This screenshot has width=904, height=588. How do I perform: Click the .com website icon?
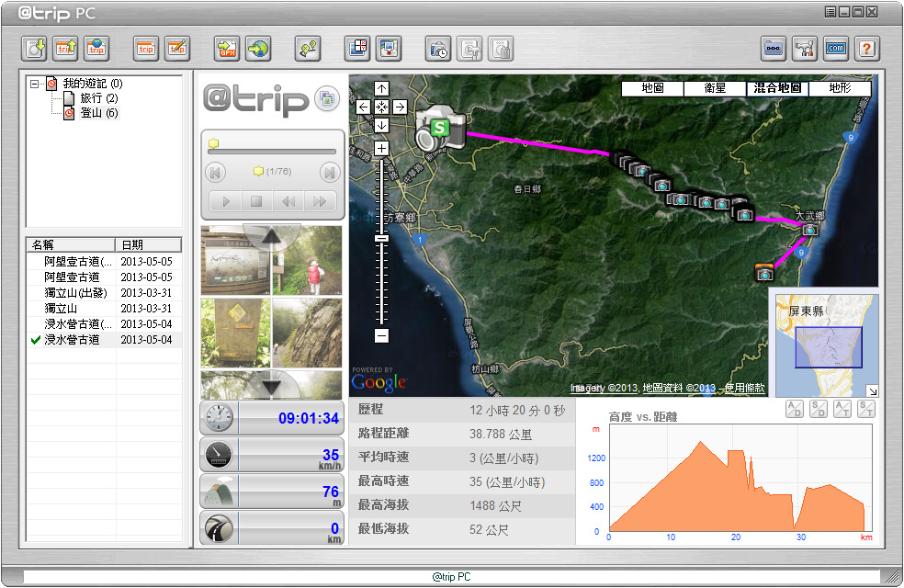tap(835, 49)
